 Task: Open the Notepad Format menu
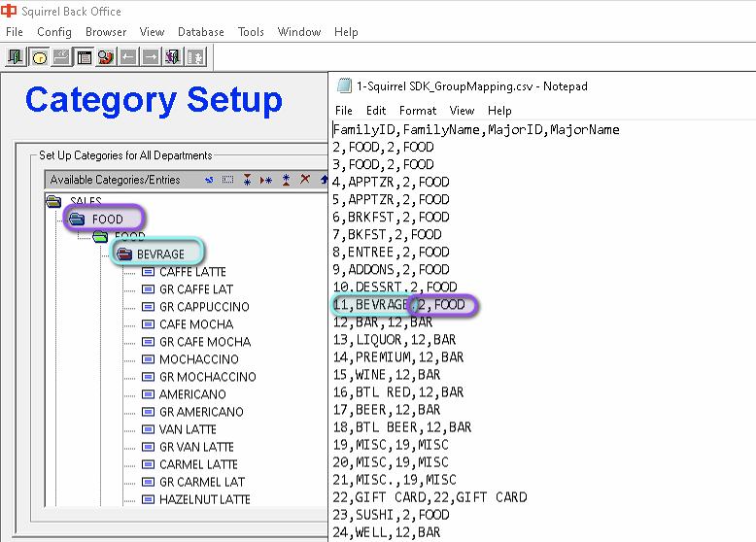click(418, 111)
